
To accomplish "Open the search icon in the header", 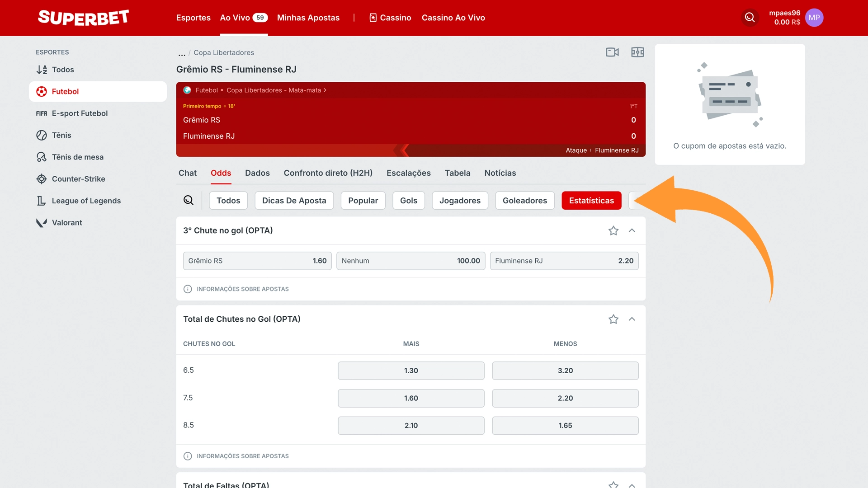I will 750,18.
